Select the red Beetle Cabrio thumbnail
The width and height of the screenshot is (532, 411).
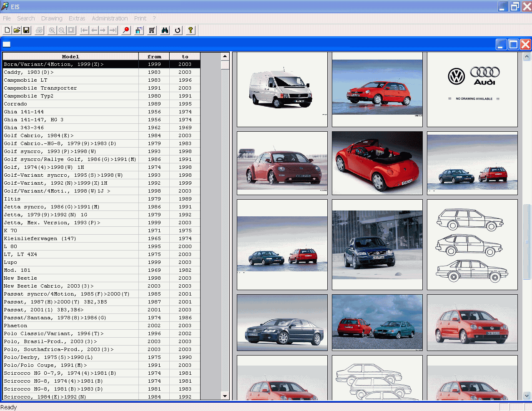377,163
